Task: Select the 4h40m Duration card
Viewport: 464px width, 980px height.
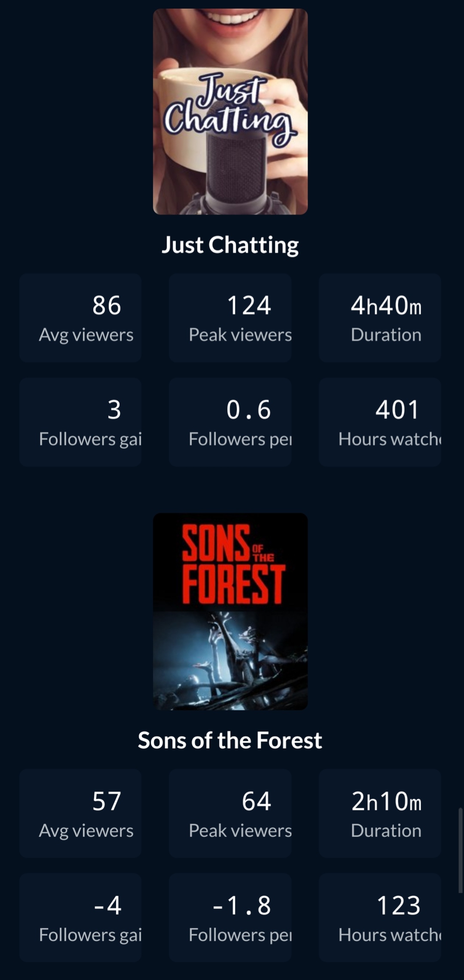Action: (x=380, y=318)
